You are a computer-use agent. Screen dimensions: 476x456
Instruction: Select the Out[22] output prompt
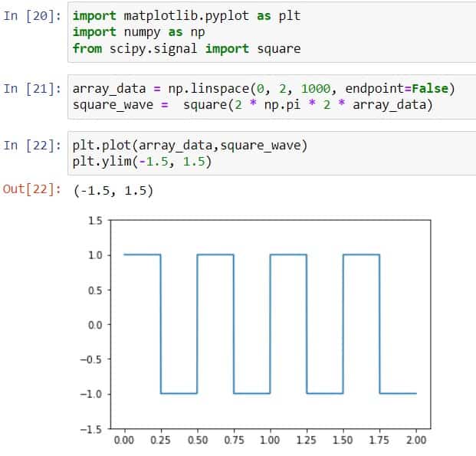32,189
